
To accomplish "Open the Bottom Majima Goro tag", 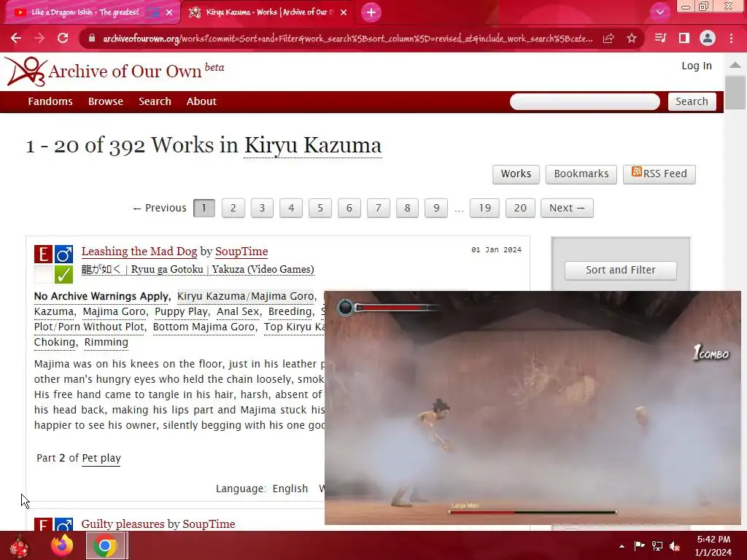I will click(204, 327).
